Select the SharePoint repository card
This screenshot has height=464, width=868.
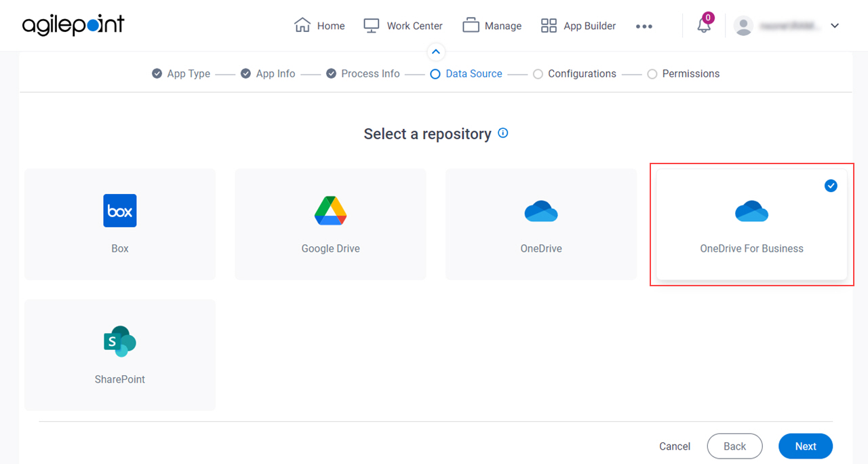pyautogui.click(x=120, y=355)
